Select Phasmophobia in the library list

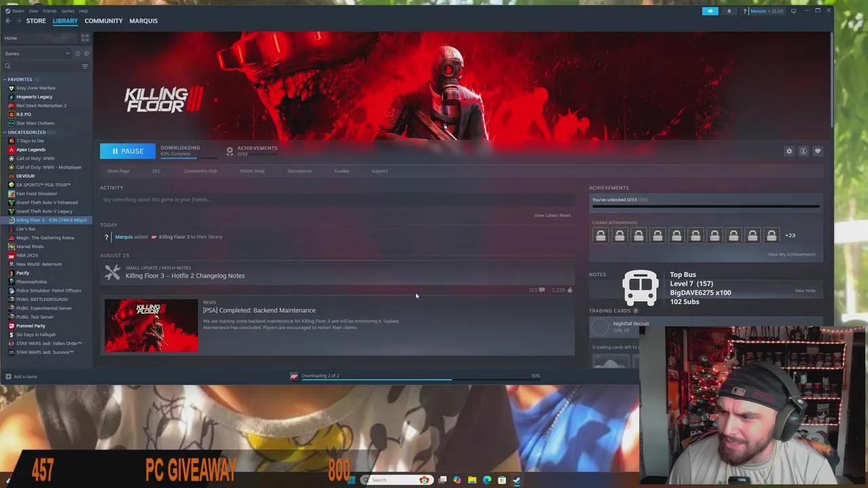[x=31, y=282]
